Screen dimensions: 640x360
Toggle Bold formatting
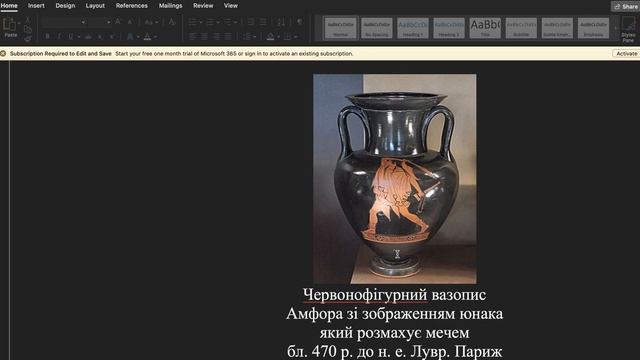[47, 37]
